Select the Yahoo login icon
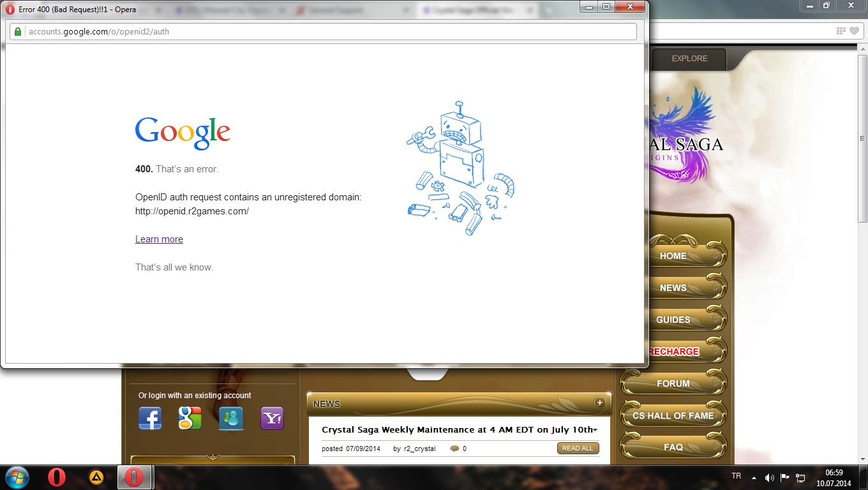The image size is (868, 490). click(x=272, y=419)
